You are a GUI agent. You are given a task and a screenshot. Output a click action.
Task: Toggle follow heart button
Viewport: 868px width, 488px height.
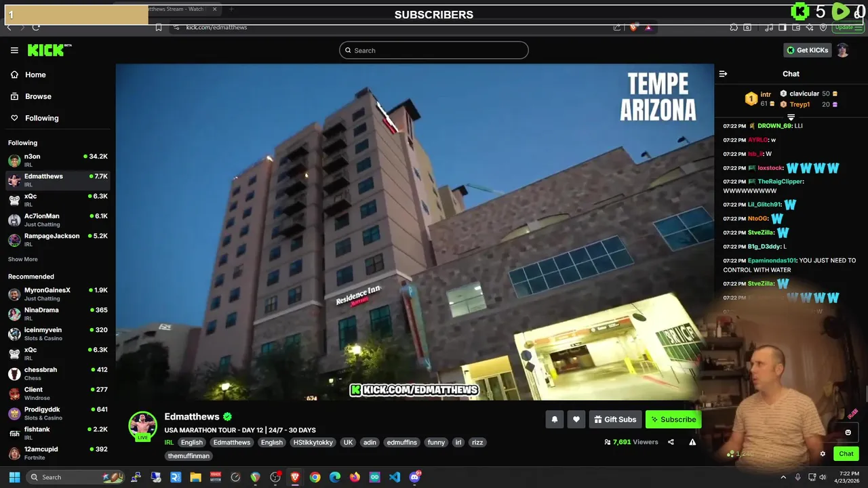[576, 420]
